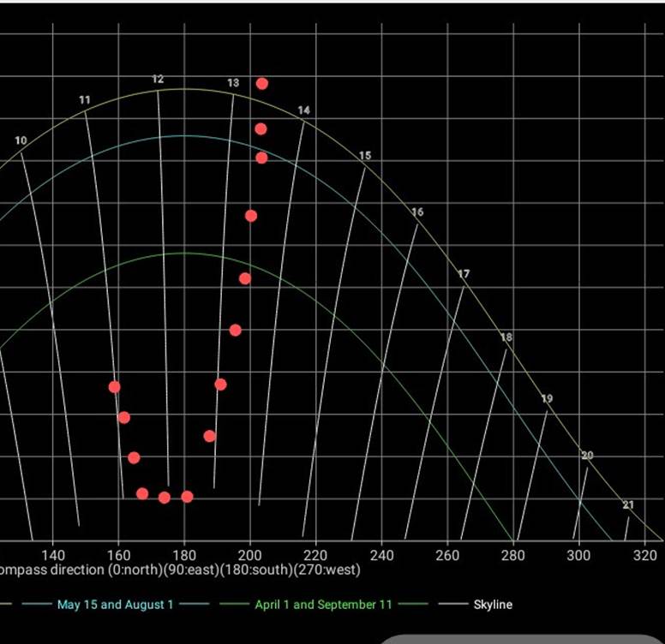Image resolution: width=665 pixels, height=644 pixels.
Task: Click the compass direction axis title text
Action: (x=180, y=569)
